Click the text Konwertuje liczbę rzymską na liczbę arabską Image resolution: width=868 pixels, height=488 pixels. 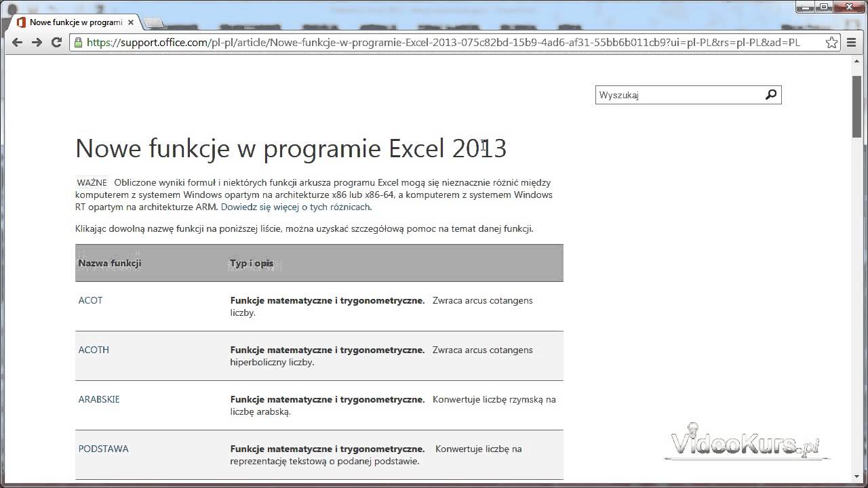[x=393, y=405]
